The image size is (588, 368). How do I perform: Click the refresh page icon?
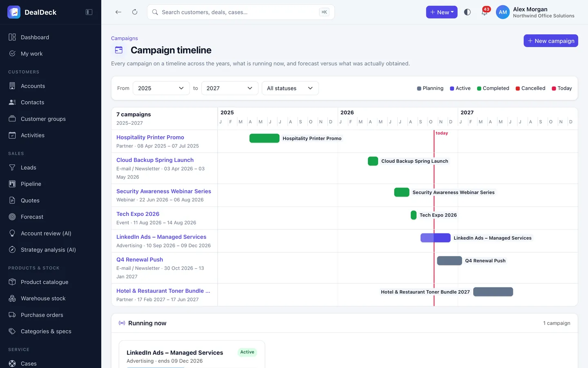coord(135,12)
